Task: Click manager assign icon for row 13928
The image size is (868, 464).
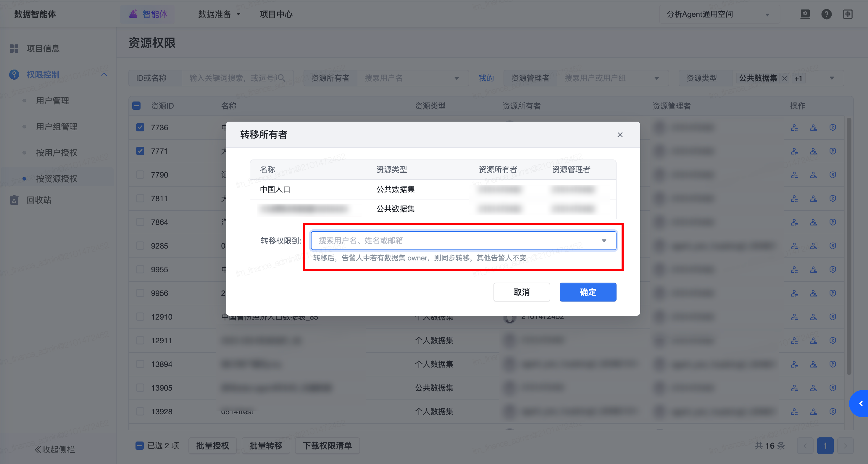Action: [x=813, y=412]
